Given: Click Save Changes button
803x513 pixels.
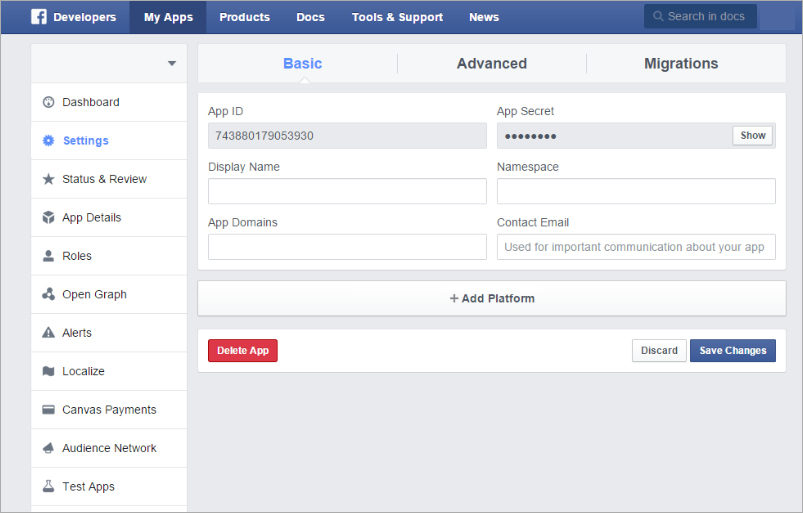Looking at the screenshot, I should point(733,351).
